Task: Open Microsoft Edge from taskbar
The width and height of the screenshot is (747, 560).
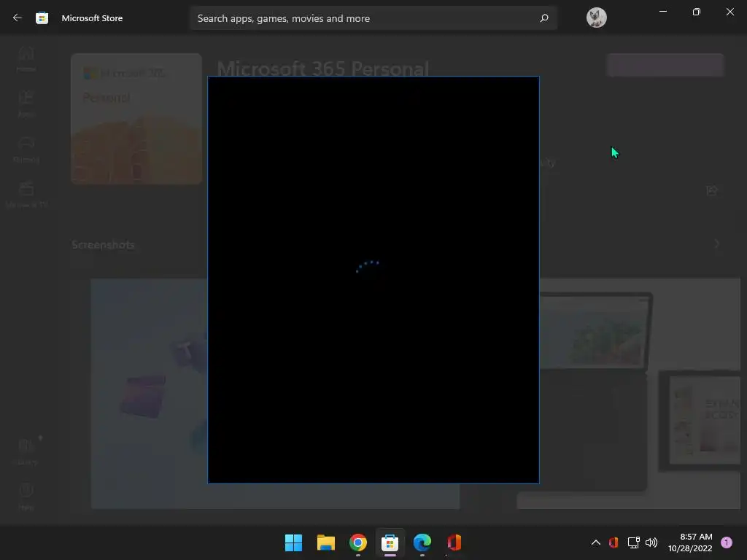Action: click(x=422, y=542)
